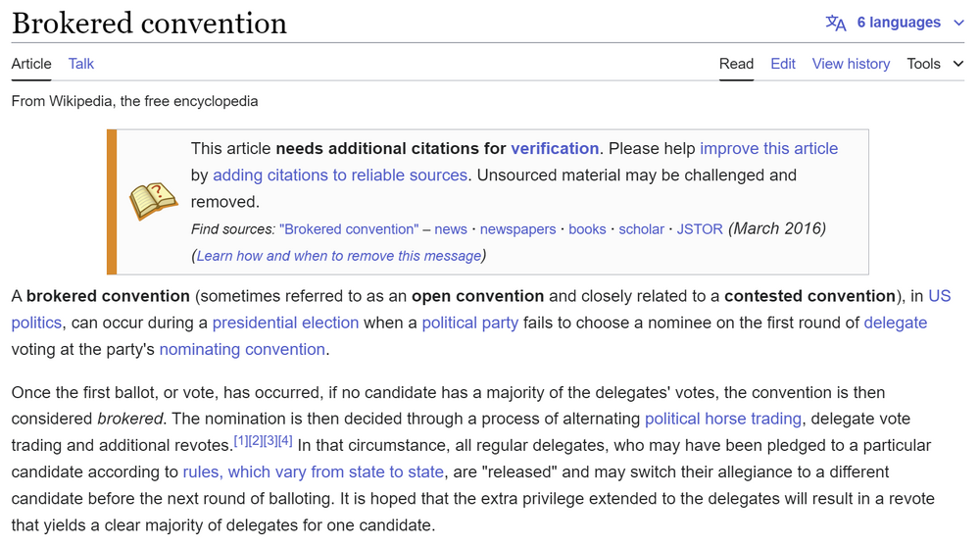Viewport: 980px width, 545px height.
Task: Jump to citation reference [1]
Action: 240,440
